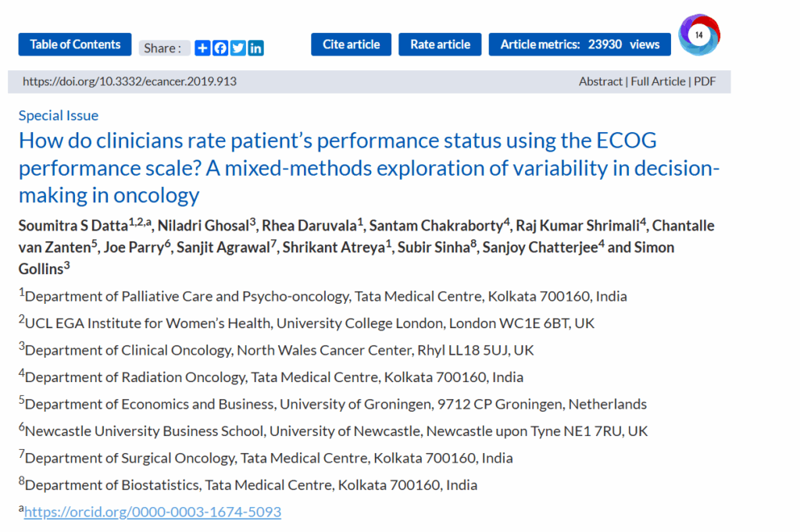Open the Altmetric score donut badge

coord(698,35)
